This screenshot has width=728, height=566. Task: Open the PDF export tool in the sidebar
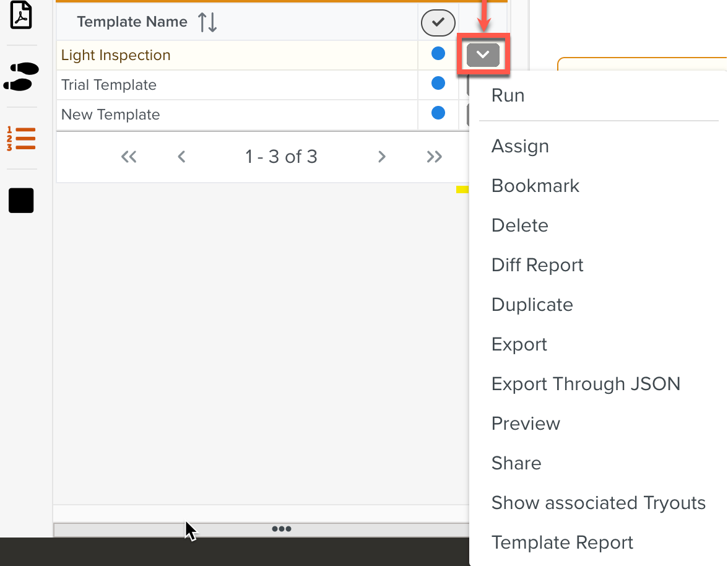(x=21, y=15)
